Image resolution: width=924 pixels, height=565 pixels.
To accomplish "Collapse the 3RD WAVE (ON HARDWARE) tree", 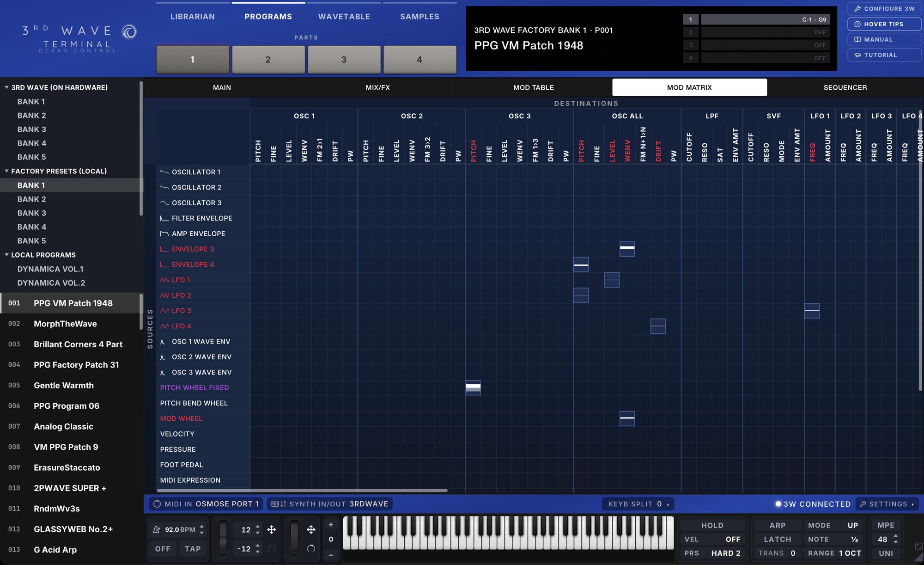I will point(7,87).
